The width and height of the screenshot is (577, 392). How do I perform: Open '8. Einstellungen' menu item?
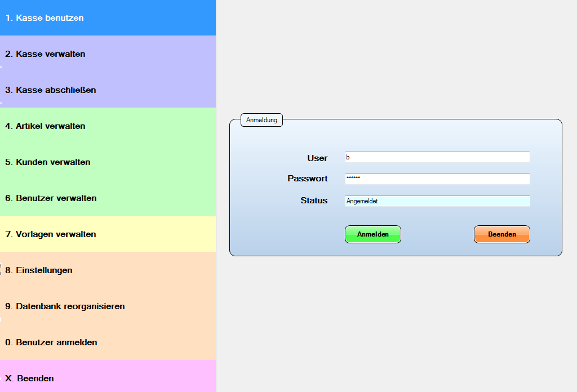pos(108,270)
